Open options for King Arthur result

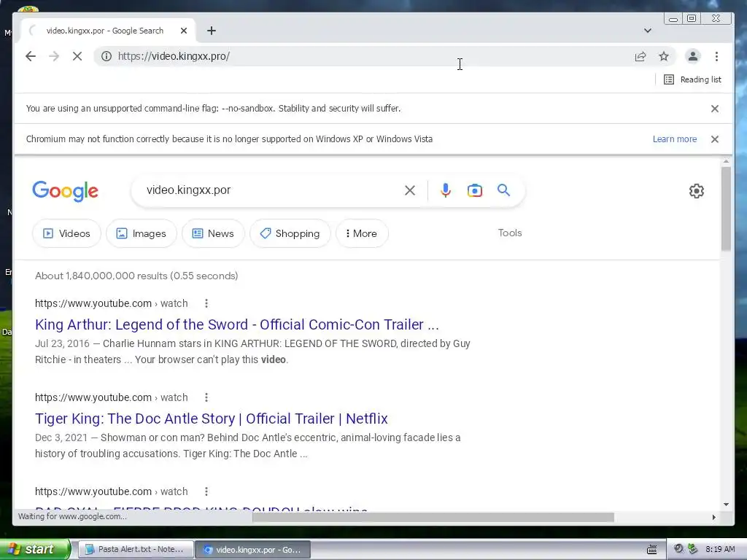206,303
